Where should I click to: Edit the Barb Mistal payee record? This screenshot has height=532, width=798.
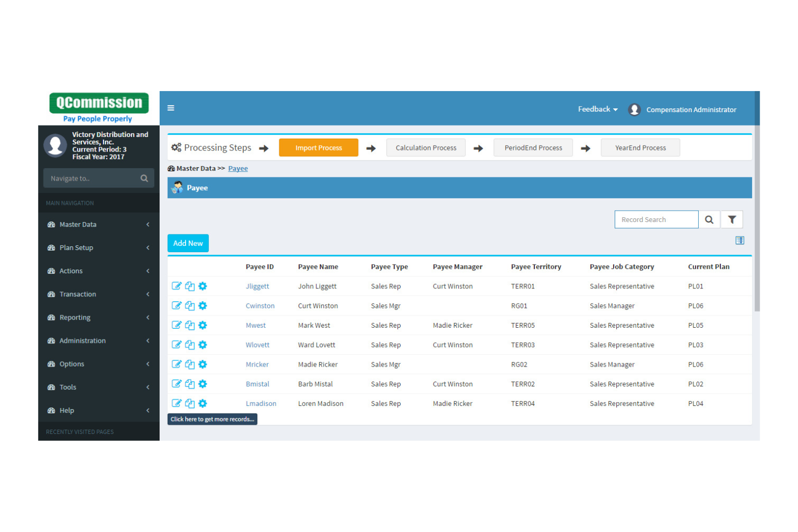(177, 384)
